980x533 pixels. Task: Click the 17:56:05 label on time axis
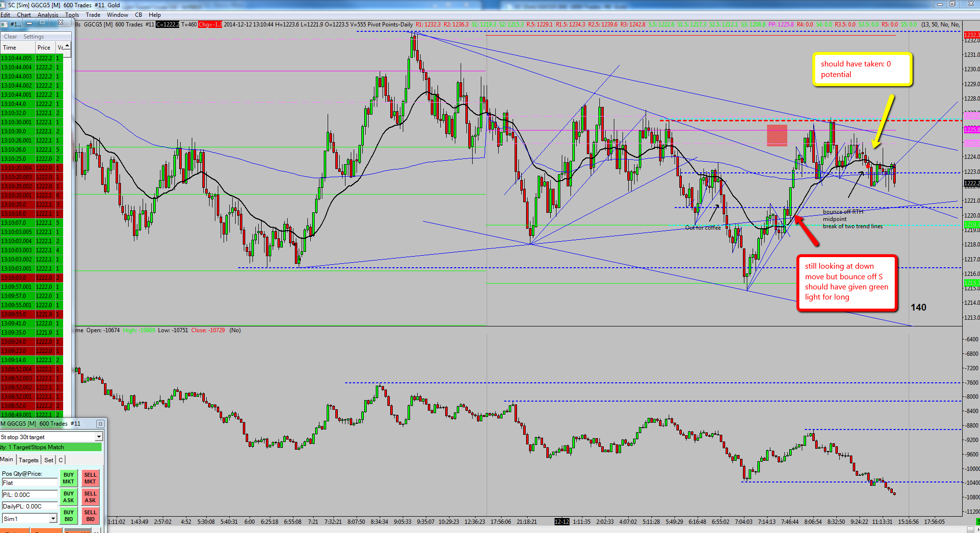[935, 521]
